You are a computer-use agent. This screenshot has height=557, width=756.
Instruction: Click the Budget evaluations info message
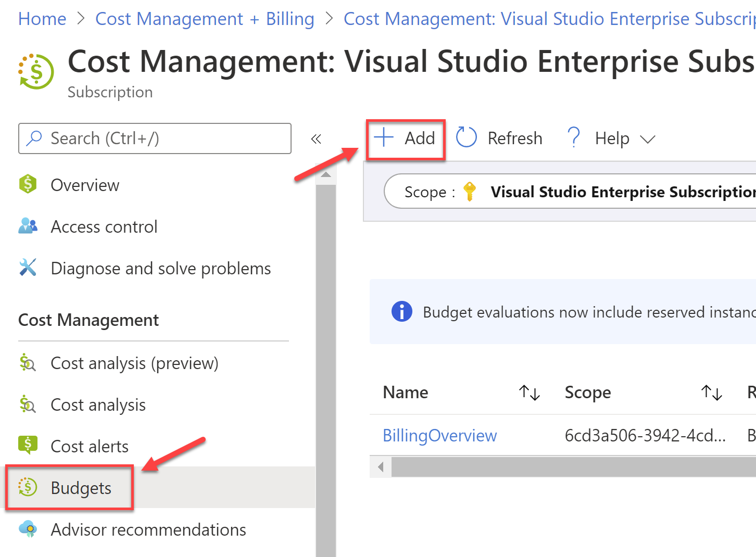coord(563,312)
